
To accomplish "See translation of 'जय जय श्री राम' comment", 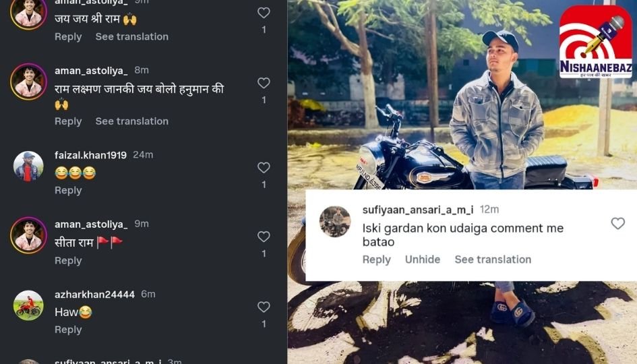I will (131, 36).
